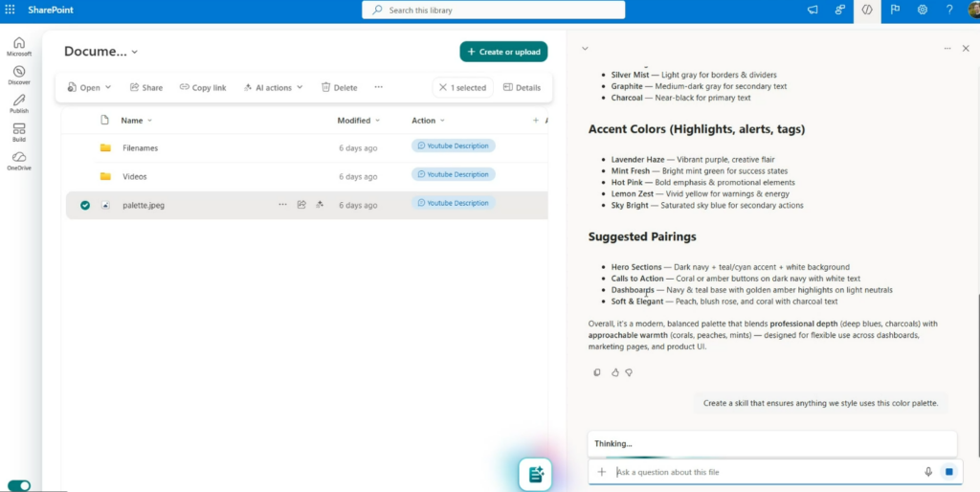Expand the AI actions dropdown
This screenshot has height=492, width=980.
(273, 87)
